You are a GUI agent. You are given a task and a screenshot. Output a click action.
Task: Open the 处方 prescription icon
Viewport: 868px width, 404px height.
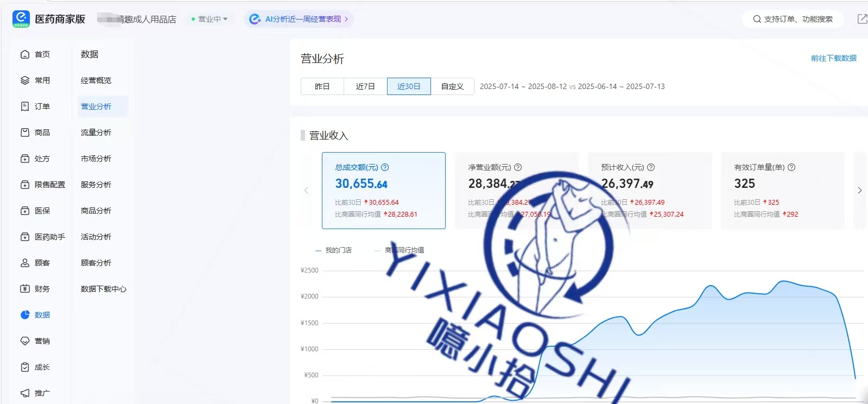[25, 159]
